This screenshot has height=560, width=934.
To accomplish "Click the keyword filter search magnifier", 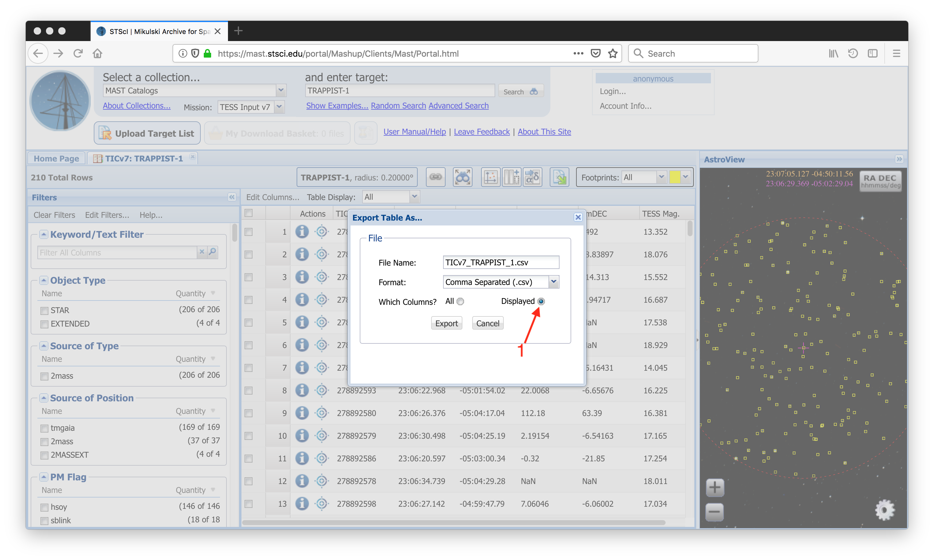I will click(212, 252).
